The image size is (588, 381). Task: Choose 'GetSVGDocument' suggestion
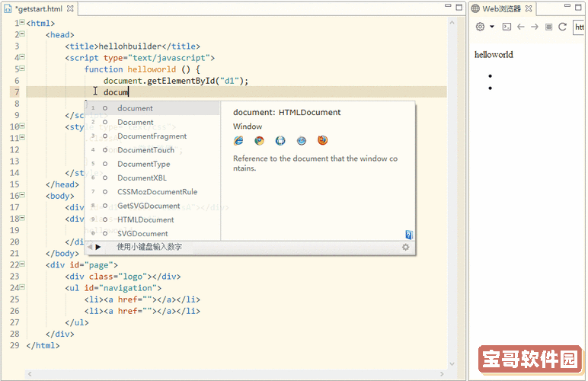(152, 206)
